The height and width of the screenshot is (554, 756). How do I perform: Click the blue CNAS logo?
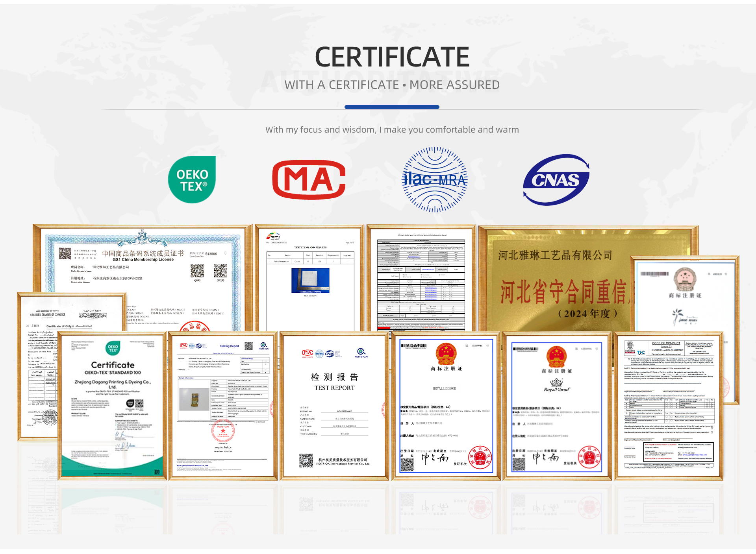pyautogui.click(x=556, y=179)
